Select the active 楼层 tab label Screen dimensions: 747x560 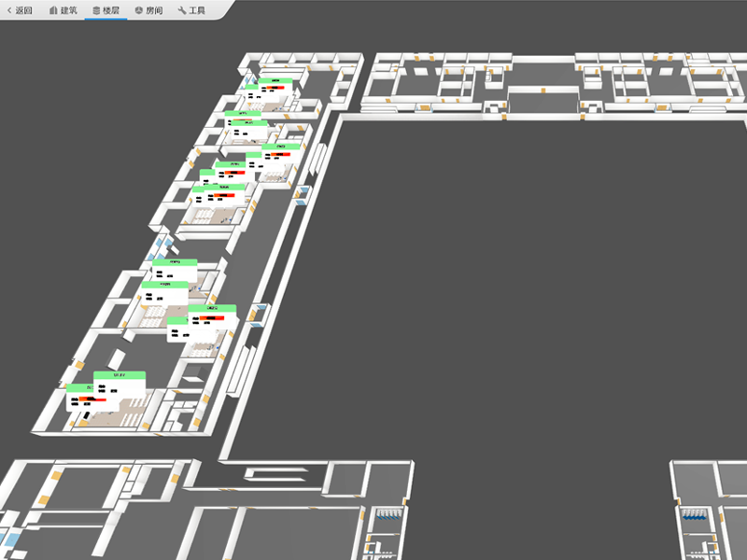click(112, 10)
